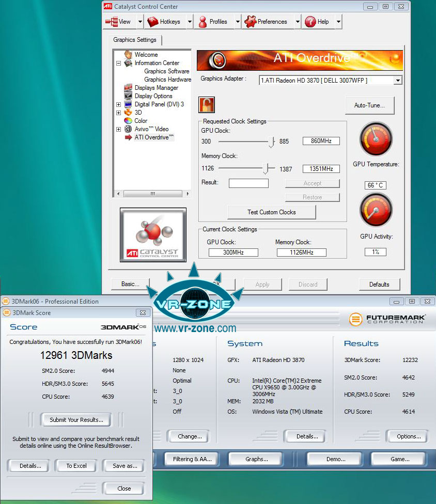Image resolution: width=436 pixels, height=504 pixels.
Task: Open the Graphics Adapter dropdown
Action: tap(397, 80)
